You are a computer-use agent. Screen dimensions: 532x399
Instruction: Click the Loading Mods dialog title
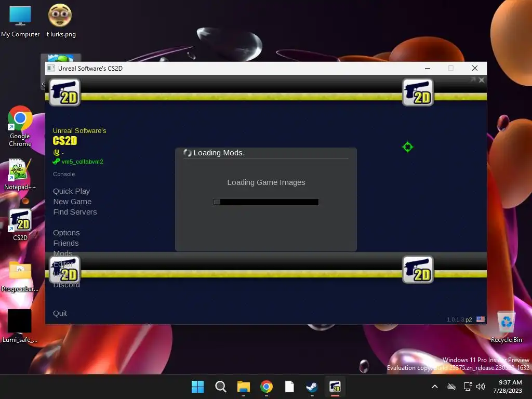click(219, 153)
